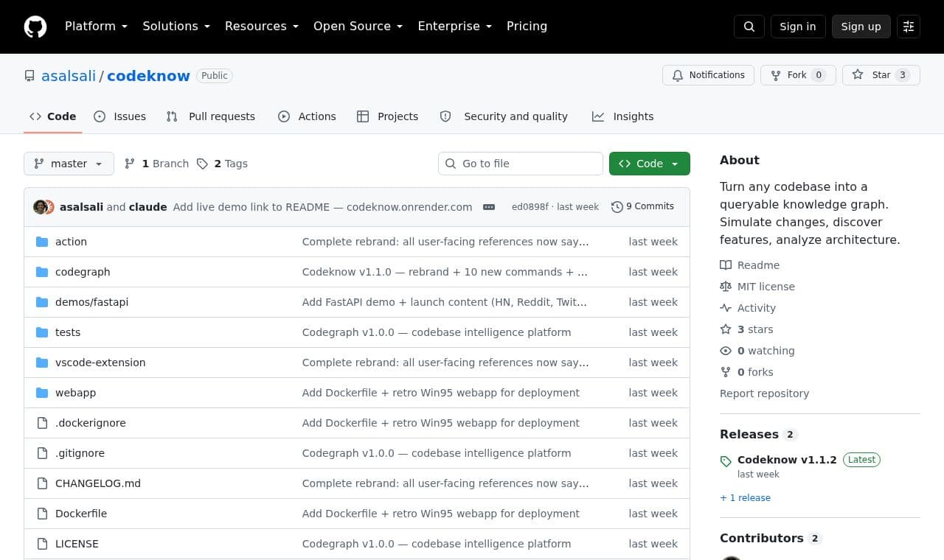The height and width of the screenshot is (560, 944).
Task: Switch to the Pull requests tab
Action: pos(211,116)
